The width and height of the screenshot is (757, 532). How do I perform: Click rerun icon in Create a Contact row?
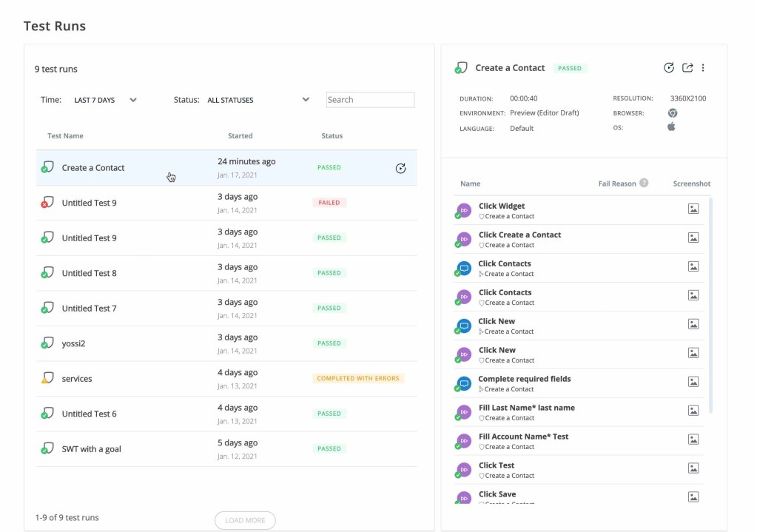pyautogui.click(x=400, y=168)
